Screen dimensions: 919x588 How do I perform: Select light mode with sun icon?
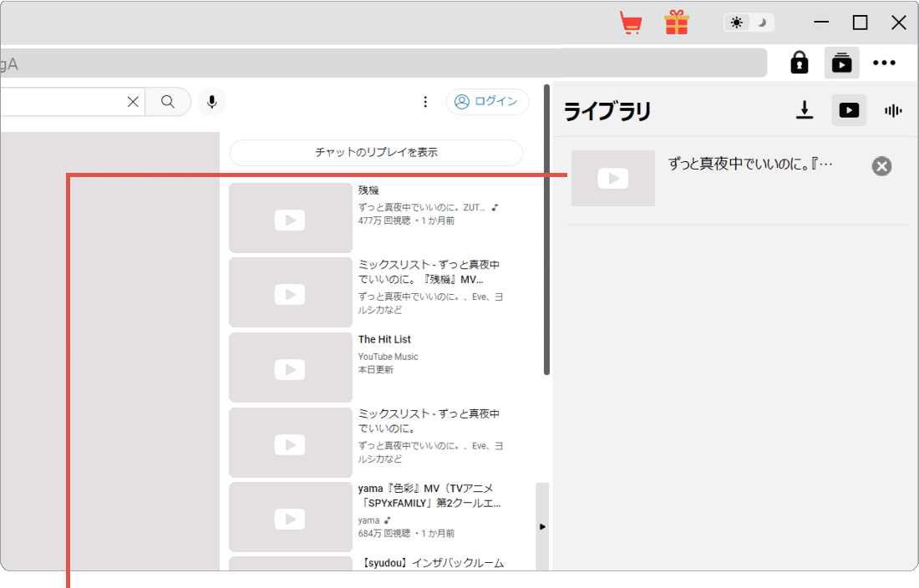click(x=736, y=22)
